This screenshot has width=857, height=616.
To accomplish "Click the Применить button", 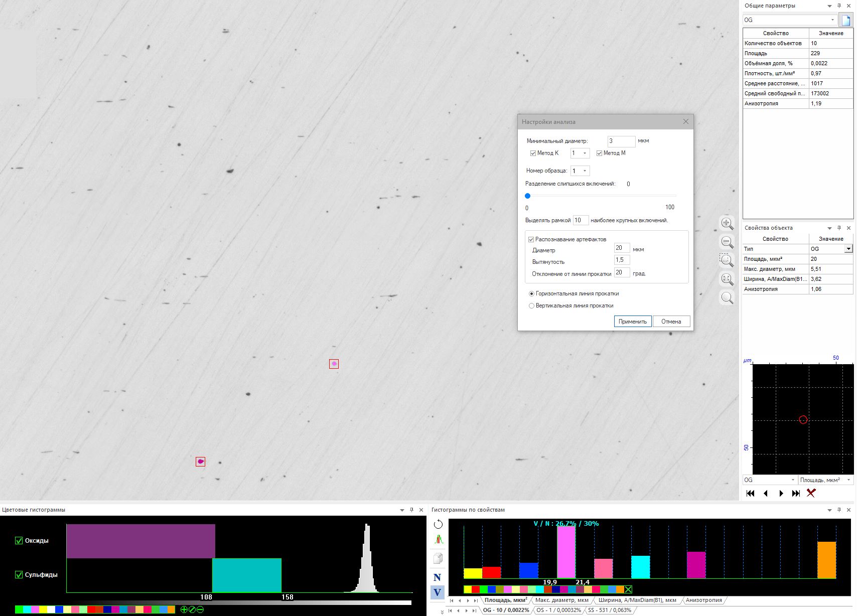I will [632, 322].
